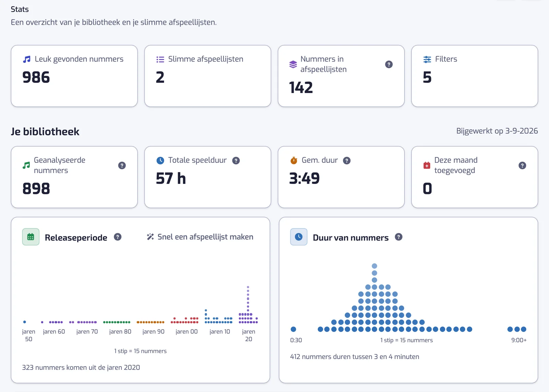Screen dimensions: 549x392
Task: Click the sliders icon beside Filters
Action: point(427,59)
